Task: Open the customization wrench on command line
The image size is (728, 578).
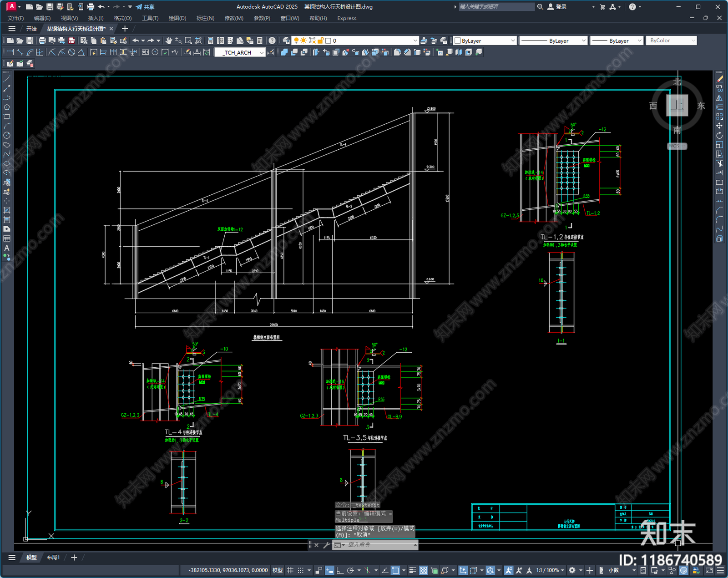Action: click(x=326, y=545)
